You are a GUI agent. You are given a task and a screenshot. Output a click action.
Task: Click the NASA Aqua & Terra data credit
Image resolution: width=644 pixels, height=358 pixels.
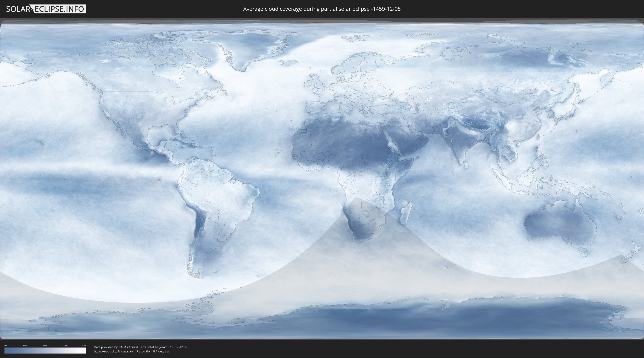140,347
